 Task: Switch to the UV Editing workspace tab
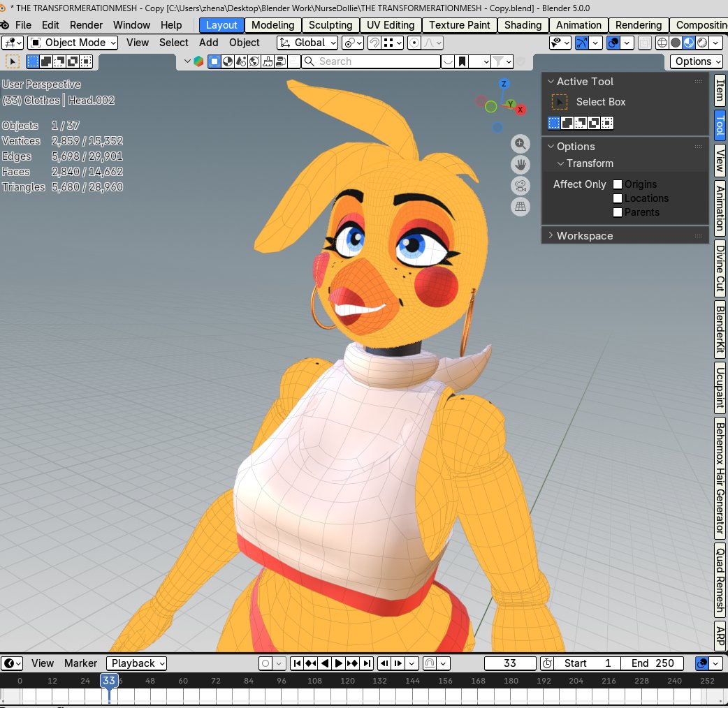tap(391, 25)
